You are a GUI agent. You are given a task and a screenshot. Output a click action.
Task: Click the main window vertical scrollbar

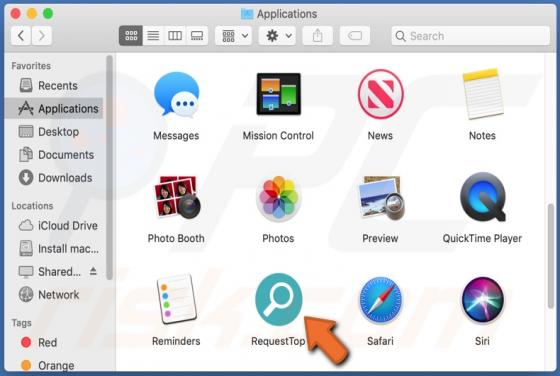pyautogui.click(x=551, y=256)
